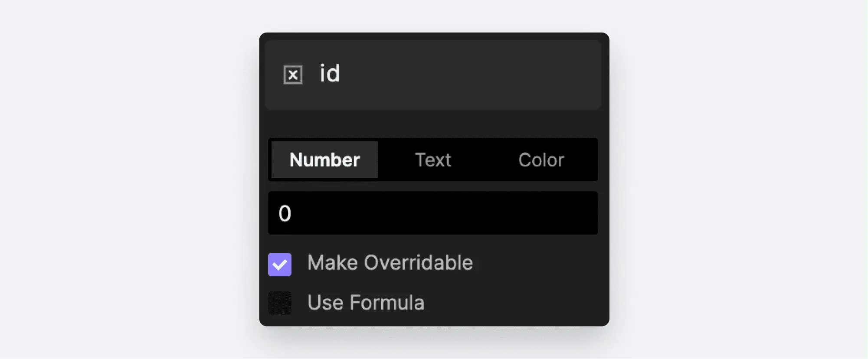Switch to the Number type tab
Image resolution: width=868 pixels, height=359 pixels.
324,160
